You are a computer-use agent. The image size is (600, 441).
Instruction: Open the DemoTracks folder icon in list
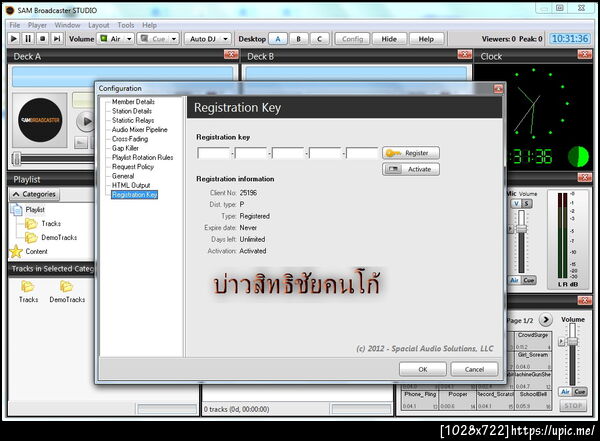67,287
